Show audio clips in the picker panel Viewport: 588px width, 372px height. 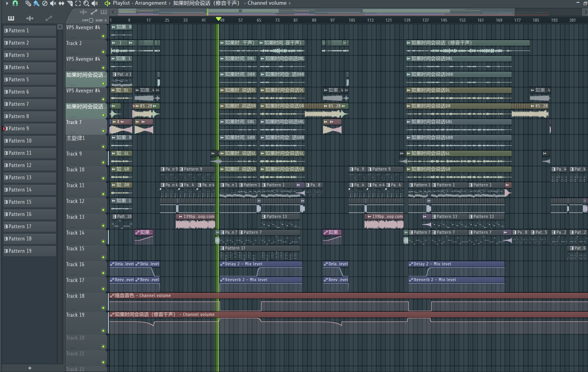[x=30, y=18]
